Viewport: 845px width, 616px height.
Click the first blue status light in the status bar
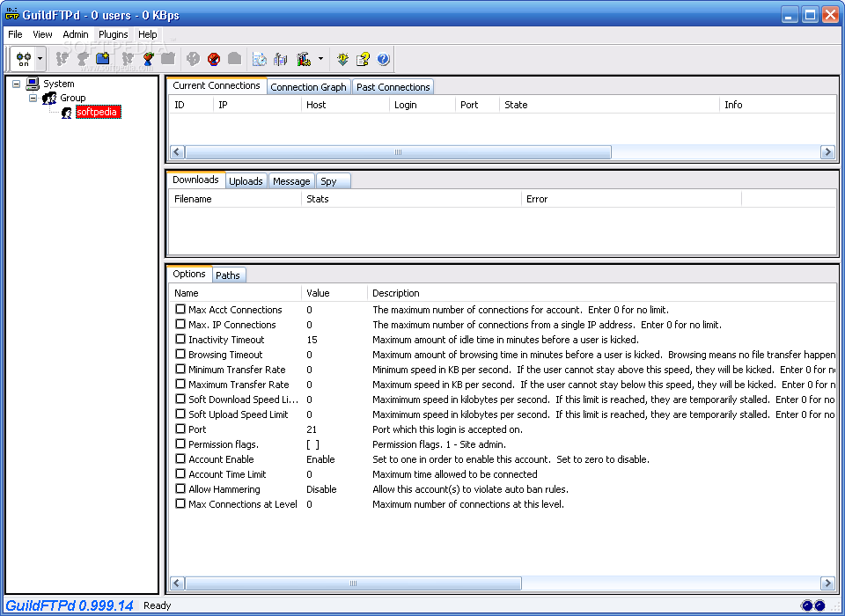pyautogui.click(x=807, y=605)
